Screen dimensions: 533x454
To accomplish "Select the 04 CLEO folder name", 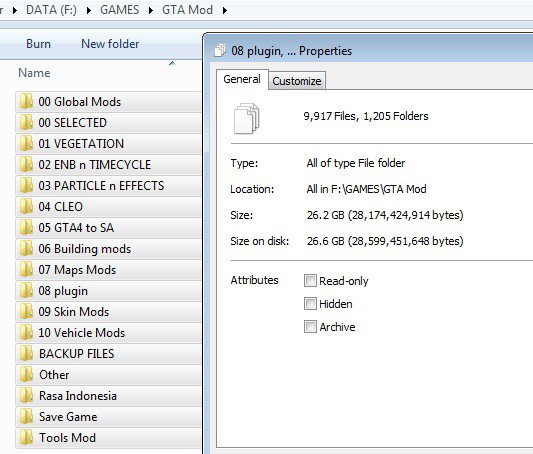I will (x=61, y=207).
